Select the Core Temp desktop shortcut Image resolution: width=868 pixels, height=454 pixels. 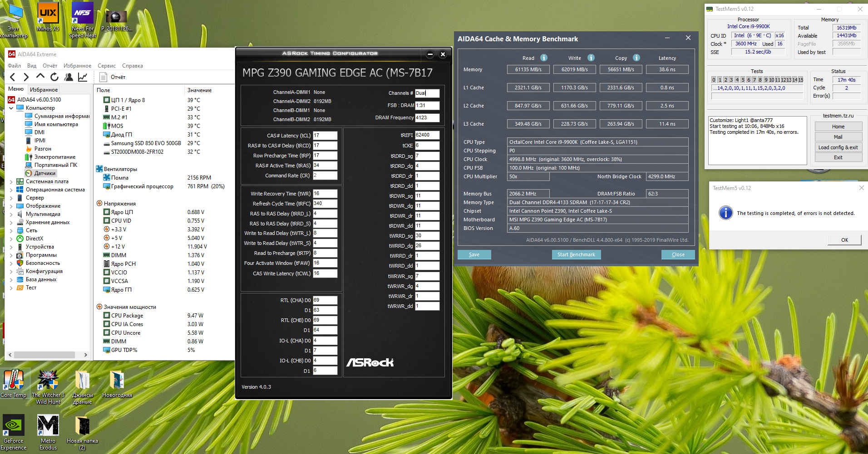tap(14, 384)
